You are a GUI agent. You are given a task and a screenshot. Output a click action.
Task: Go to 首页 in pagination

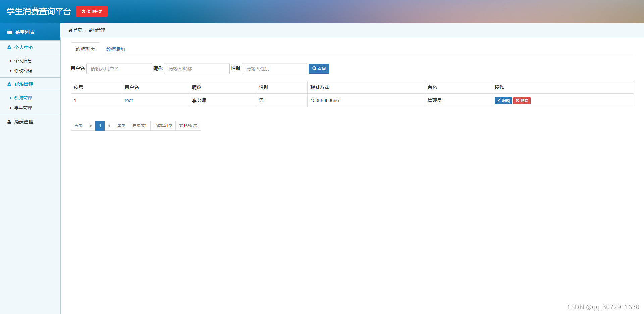78,126
